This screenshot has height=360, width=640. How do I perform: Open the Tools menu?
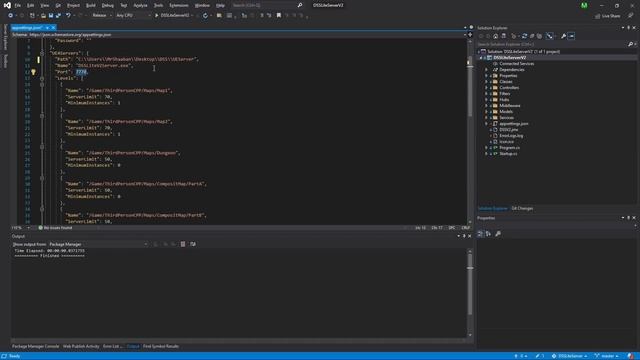158,5
